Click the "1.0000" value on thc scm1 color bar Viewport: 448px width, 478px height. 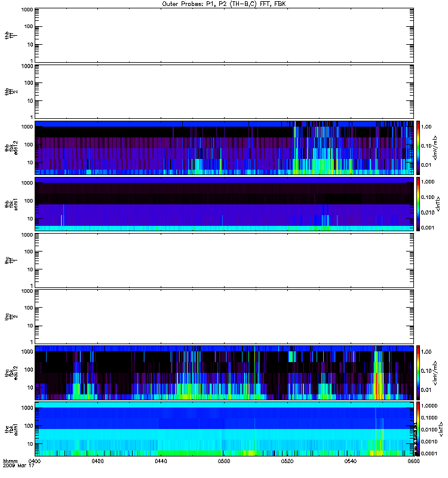click(429, 406)
